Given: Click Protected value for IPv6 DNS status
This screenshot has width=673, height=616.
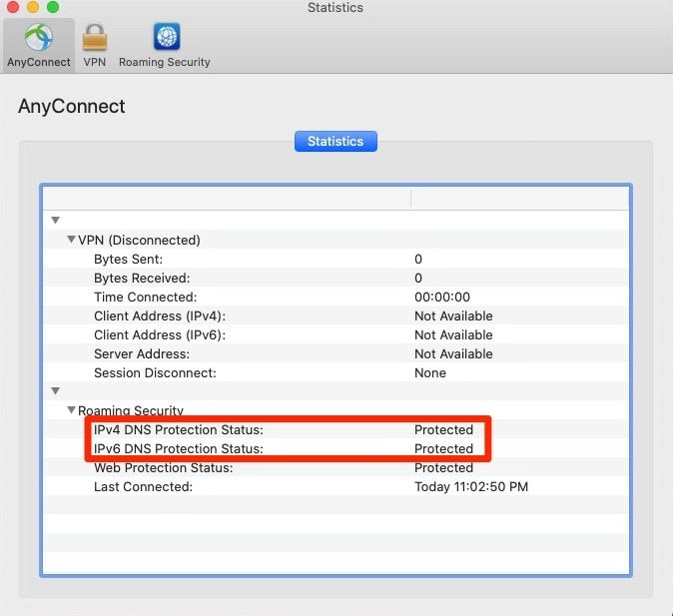Looking at the screenshot, I should click(443, 448).
